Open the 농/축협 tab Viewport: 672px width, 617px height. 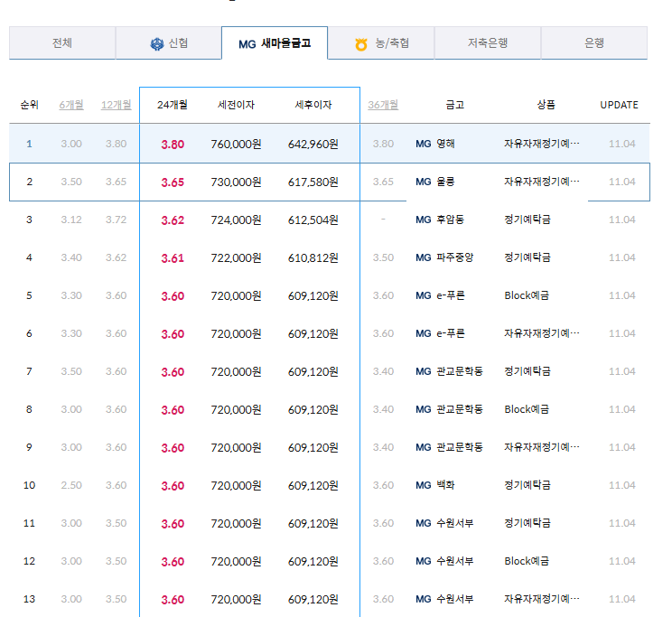tap(381, 42)
